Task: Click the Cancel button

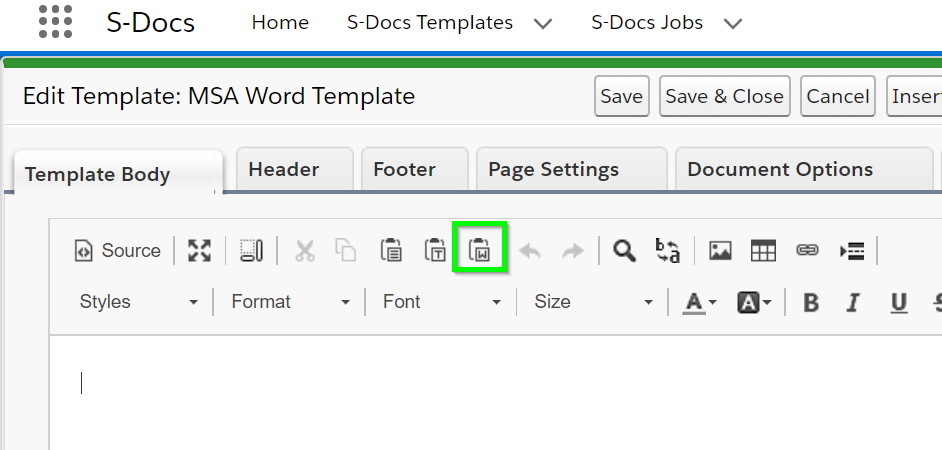Action: point(838,96)
